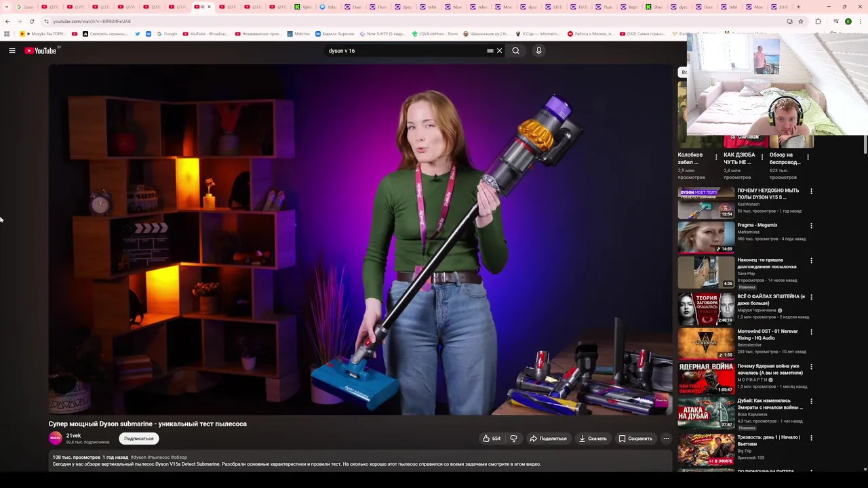Open the YouTube hamburger guide menu
The width and height of the screenshot is (868, 488).
pyautogui.click(x=12, y=51)
